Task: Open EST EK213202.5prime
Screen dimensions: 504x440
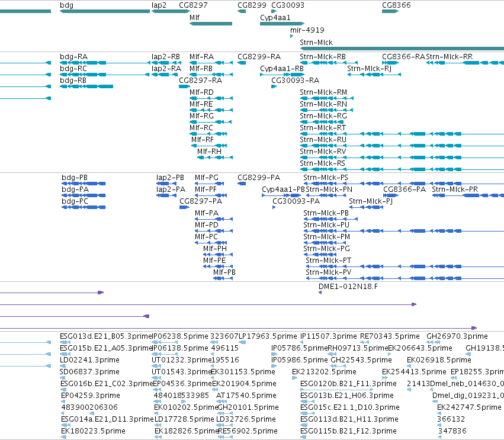Action: [324, 371]
